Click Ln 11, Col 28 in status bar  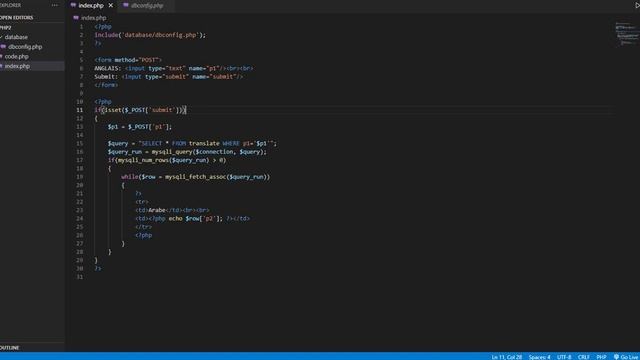click(507, 357)
